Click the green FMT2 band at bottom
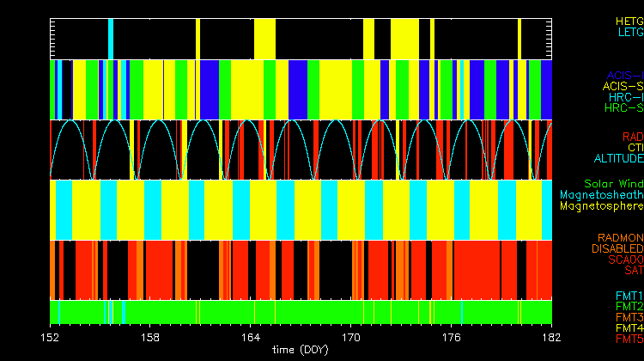 [301, 311]
